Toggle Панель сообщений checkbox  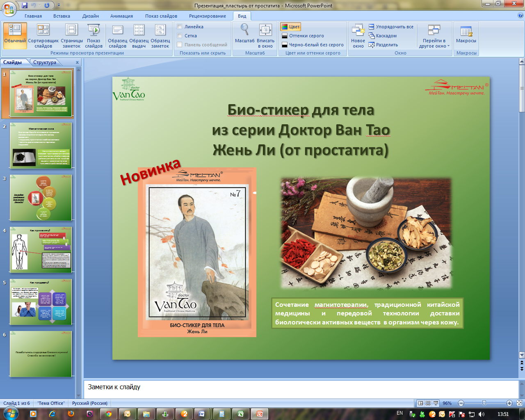pyautogui.click(x=180, y=45)
